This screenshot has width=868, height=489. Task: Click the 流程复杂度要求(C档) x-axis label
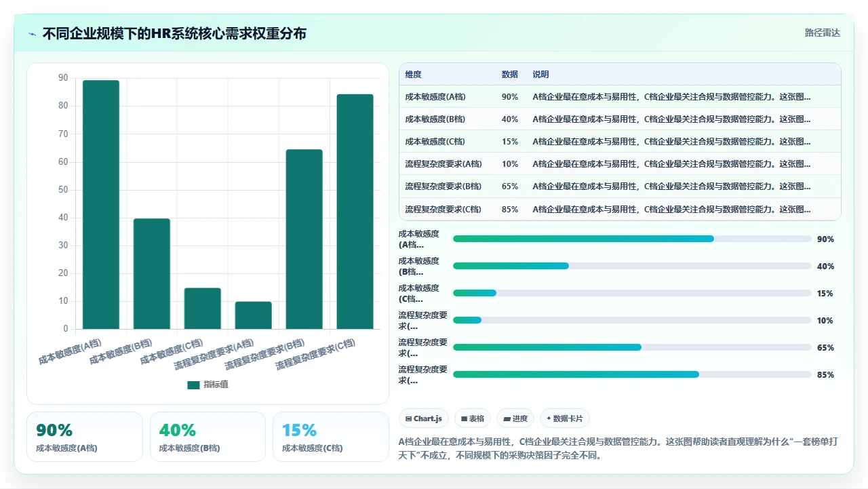[x=315, y=354]
